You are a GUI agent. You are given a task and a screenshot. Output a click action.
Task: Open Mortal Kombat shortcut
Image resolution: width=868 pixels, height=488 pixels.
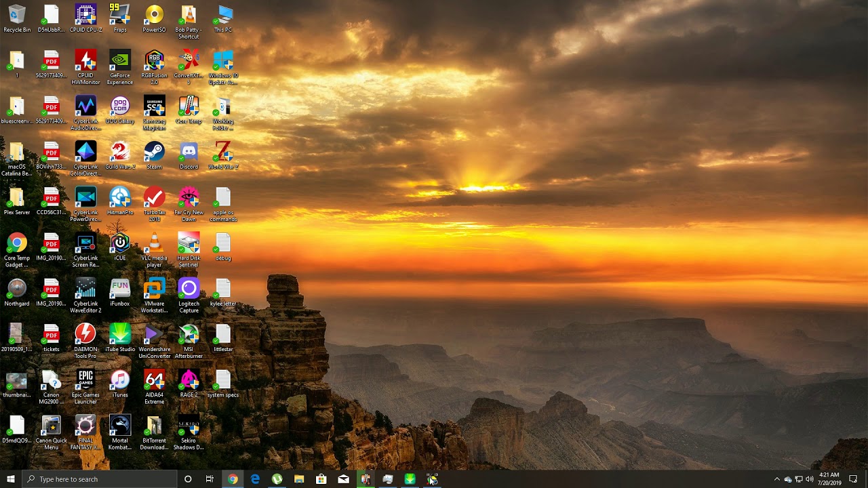tap(120, 432)
